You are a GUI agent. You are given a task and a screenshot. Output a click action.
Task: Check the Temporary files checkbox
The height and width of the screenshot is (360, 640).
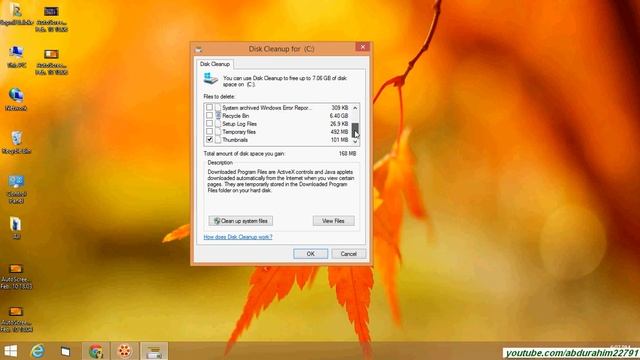(x=209, y=131)
